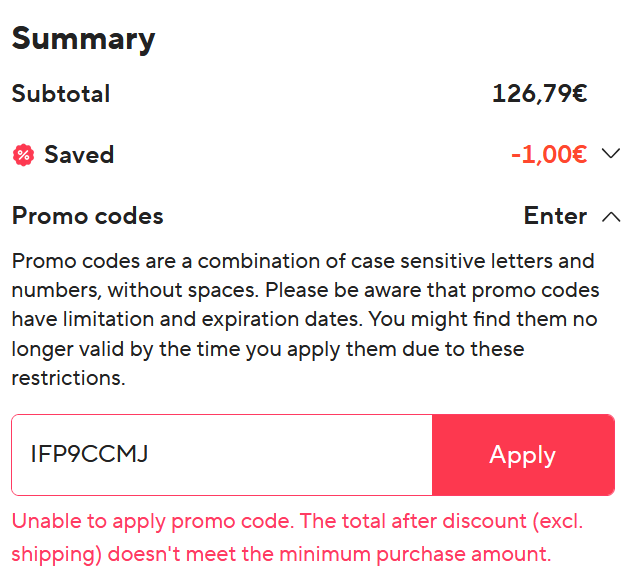Collapse the Promo codes section chevron
This screenshot has width=636, height=573.
click(611, 216)
